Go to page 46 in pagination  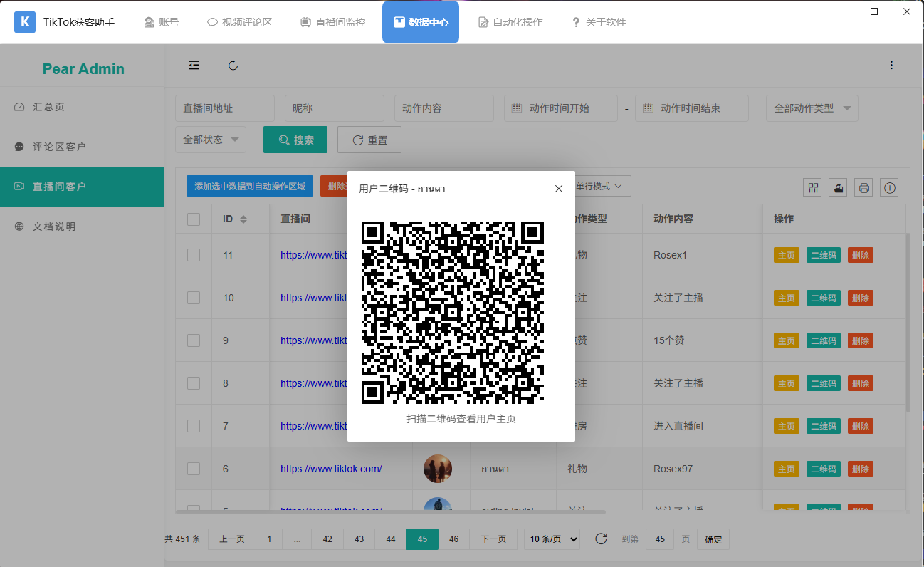point(454,539)
